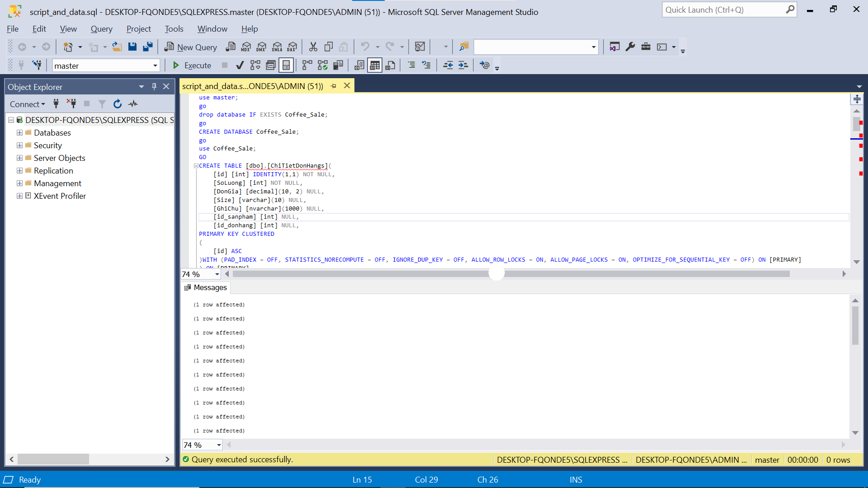The width and height of the screenshot is (868, 488).
Task: Select the DESKTOP-FQONDE5\SQLEXPRESS server node
Action: pos(99,120)
